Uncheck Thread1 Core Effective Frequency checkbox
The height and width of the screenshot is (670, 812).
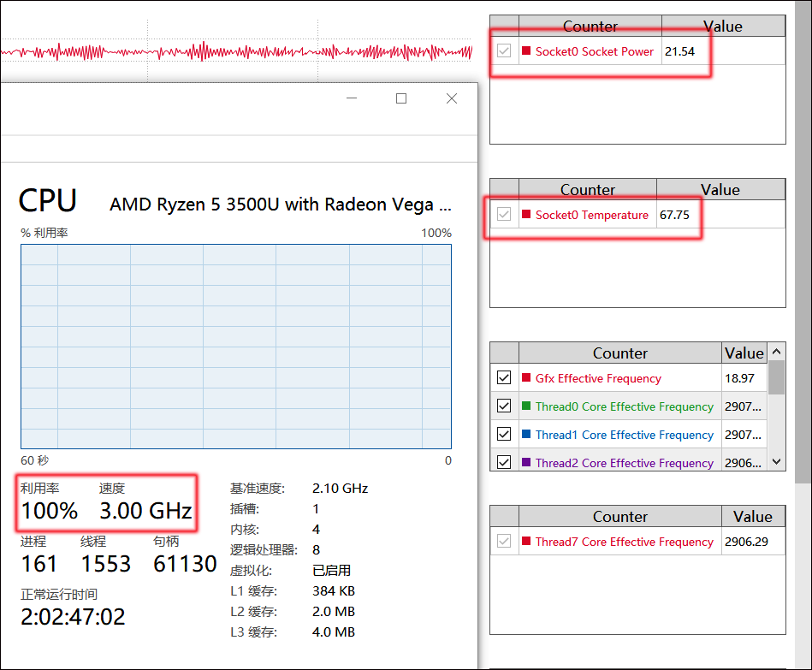504,434
